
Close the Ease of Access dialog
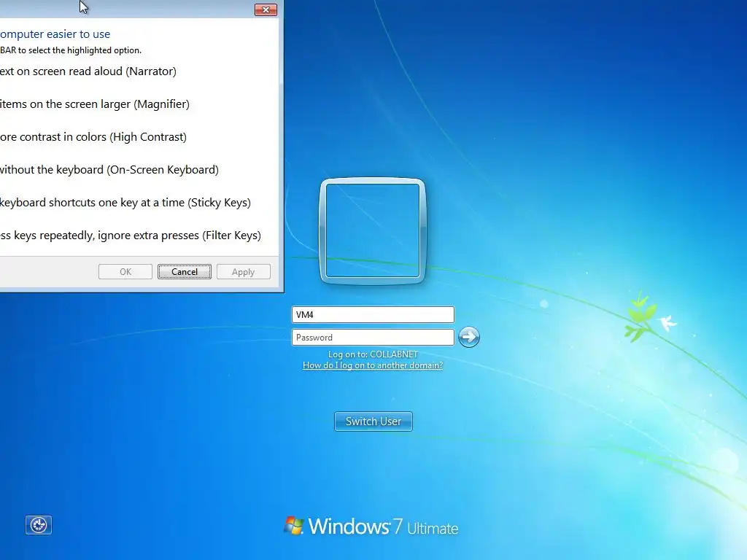(x=266, y=9)
